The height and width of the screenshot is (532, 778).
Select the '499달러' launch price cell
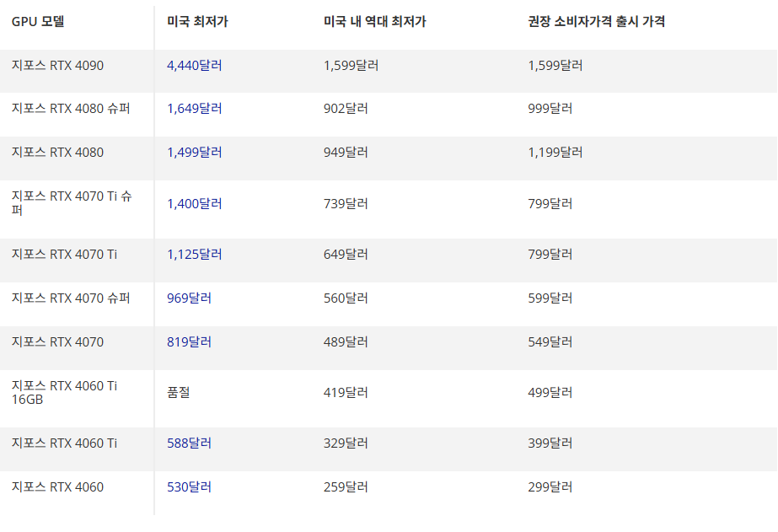pyautogui.click(x=550, y=393)
